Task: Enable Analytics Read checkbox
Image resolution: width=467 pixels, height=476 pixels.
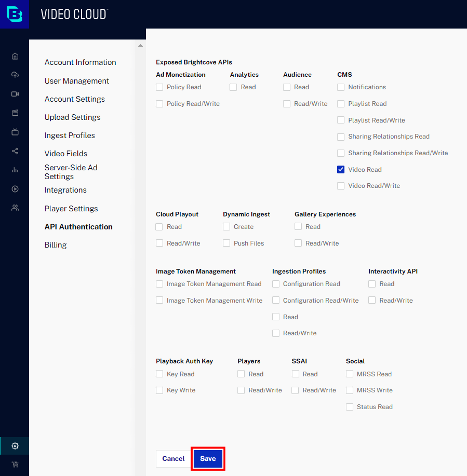Action: pos(233,87)
